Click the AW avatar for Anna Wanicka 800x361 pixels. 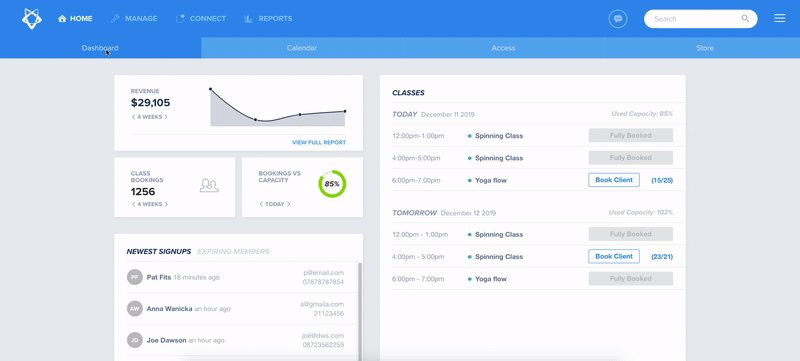(135, 308)
